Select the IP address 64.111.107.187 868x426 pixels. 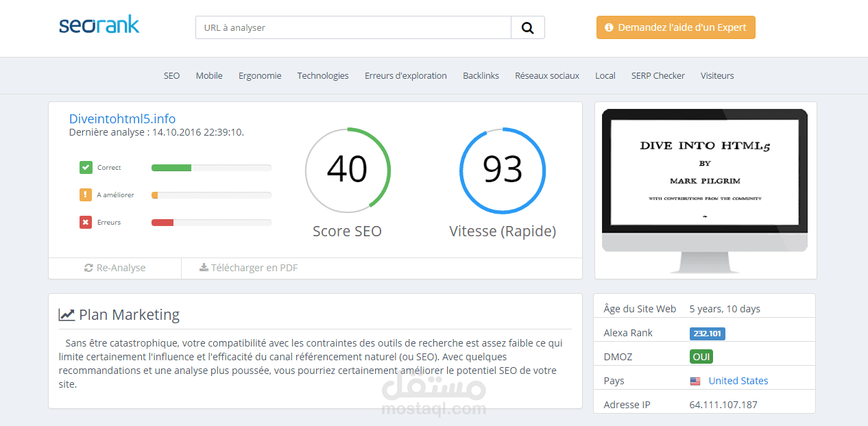coord(723,405)
